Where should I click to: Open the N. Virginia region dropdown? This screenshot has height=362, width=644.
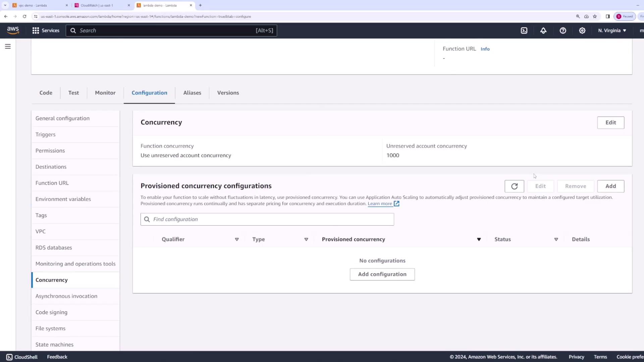(x=612, y=31)
